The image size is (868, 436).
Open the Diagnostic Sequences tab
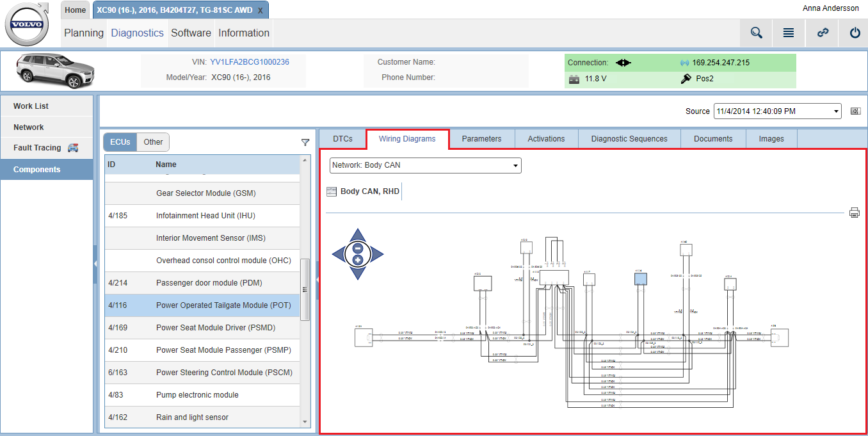coord(629,139)
